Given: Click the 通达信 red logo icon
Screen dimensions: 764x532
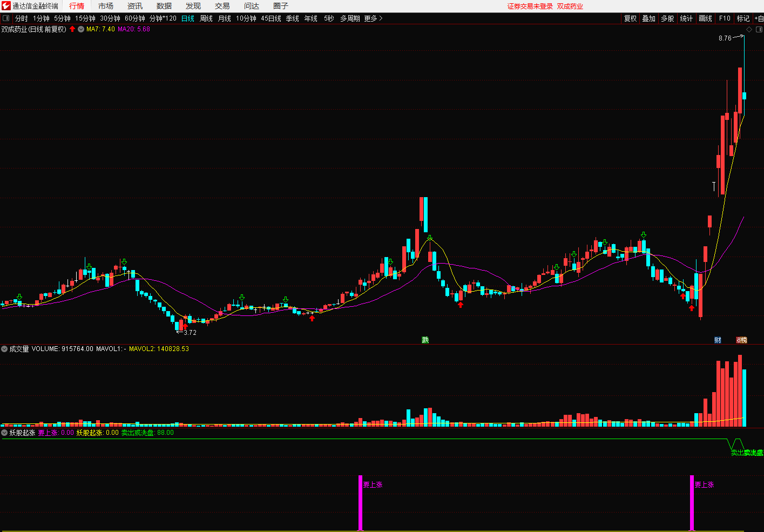Looking at the screenshot, I should click(x=6, y=6).
